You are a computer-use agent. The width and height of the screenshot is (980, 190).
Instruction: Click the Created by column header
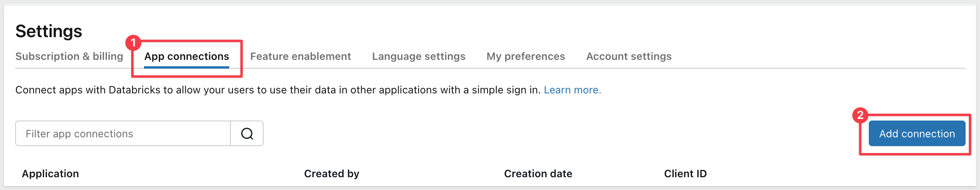[332, 174]
